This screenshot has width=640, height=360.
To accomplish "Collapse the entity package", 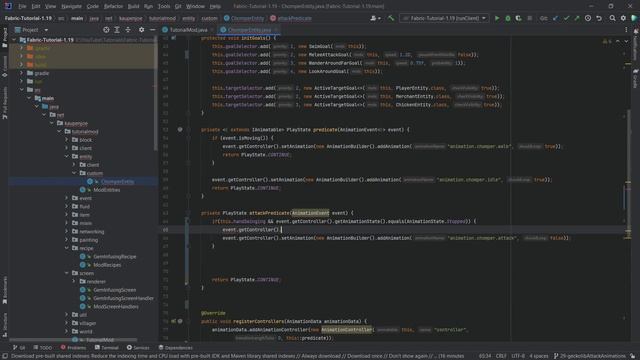I will click(x=67, y=157).
